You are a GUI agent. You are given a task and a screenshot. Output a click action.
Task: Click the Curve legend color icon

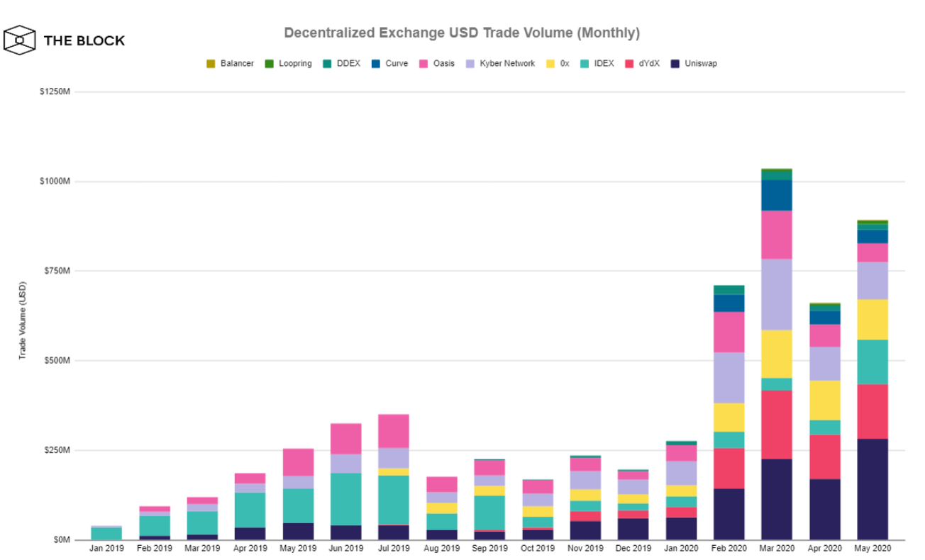(x=376, y=63)
